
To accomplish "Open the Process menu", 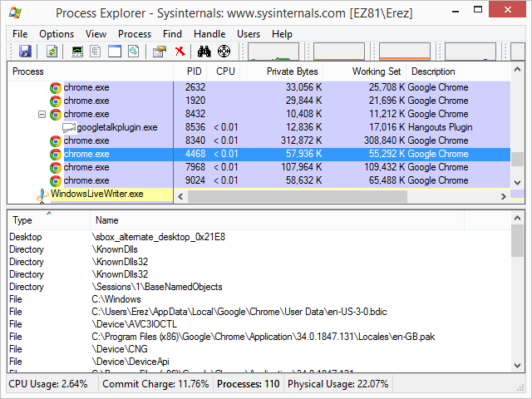I will coord(135,34).
